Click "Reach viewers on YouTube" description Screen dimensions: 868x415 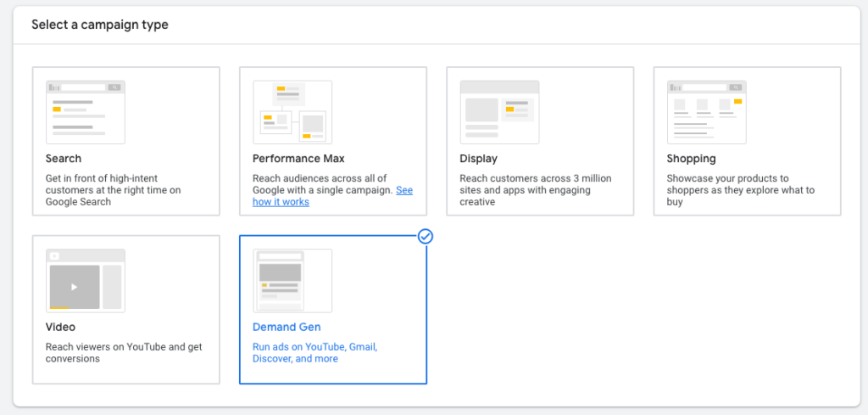(x=124, y=353)
